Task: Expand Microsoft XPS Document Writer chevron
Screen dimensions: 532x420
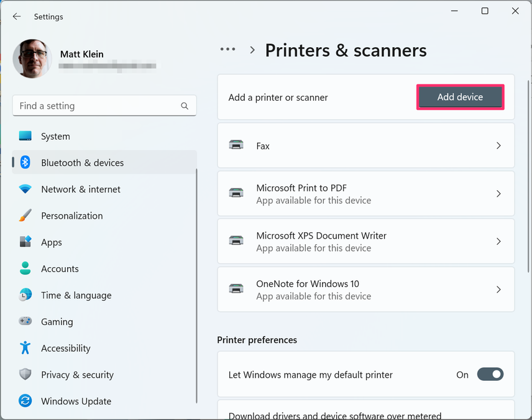Action: 498,242
